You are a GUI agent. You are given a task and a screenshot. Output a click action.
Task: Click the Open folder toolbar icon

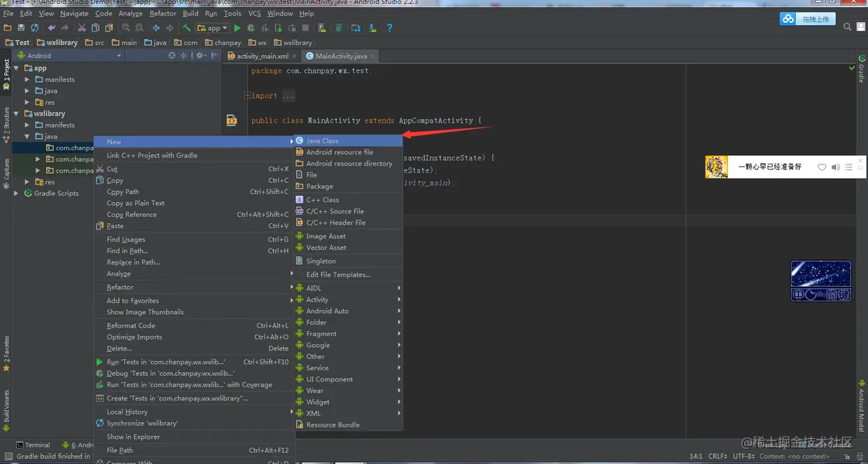(x=8, y=28)
